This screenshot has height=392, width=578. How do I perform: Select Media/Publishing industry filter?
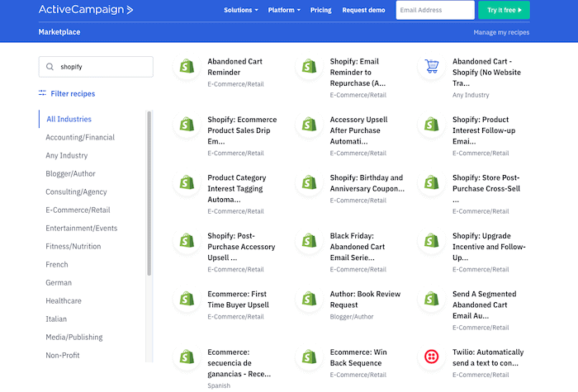[x=74, y=337]
